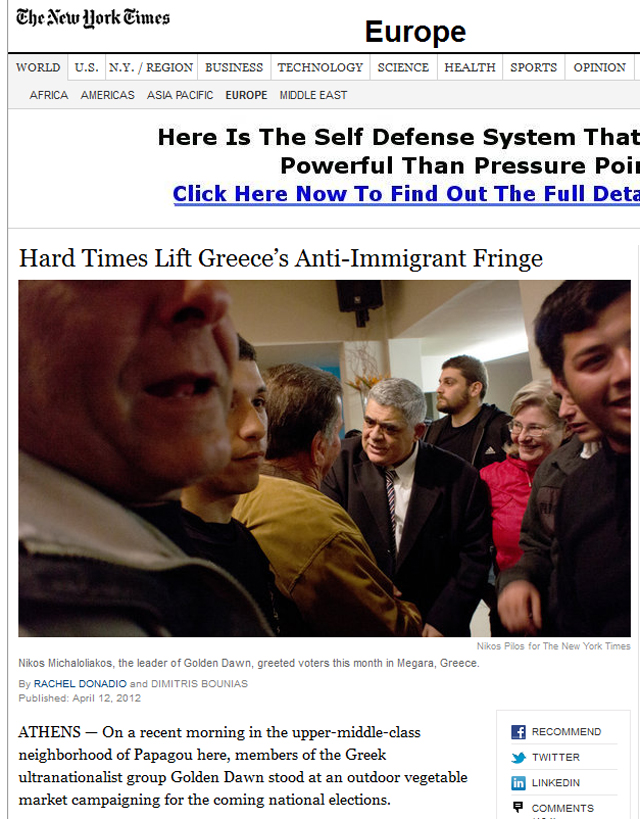Select the Opinion tab

[x=599, y=67]
